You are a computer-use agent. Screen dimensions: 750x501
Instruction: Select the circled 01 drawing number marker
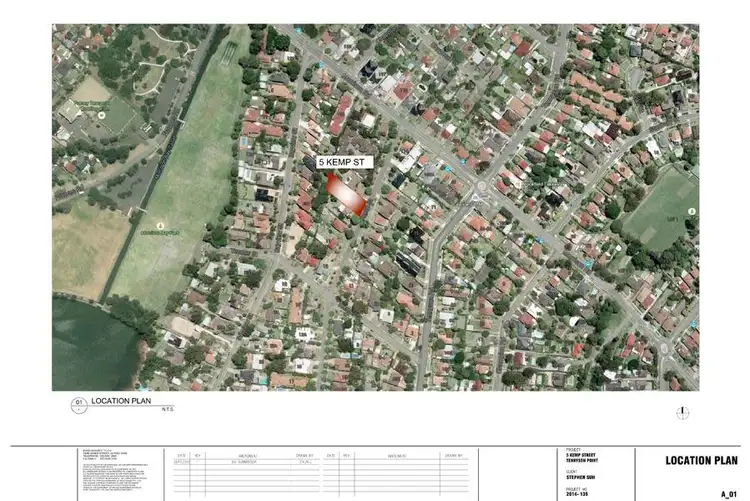tap(78, 405)
